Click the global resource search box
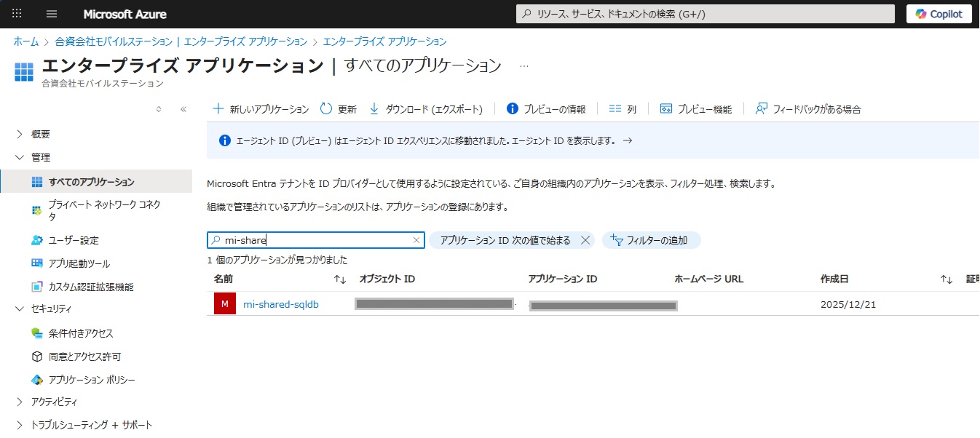The width and height of the screenshot is (980, 438). 705,14
